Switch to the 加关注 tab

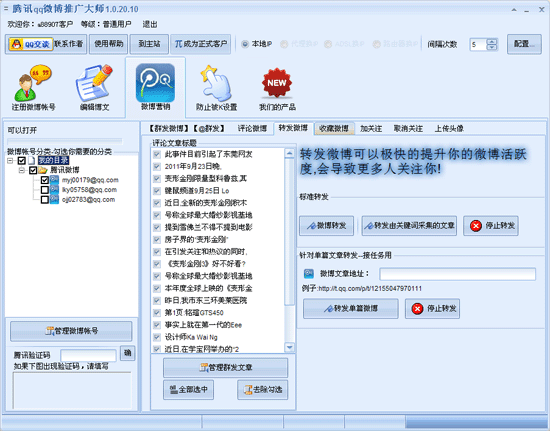371,128
